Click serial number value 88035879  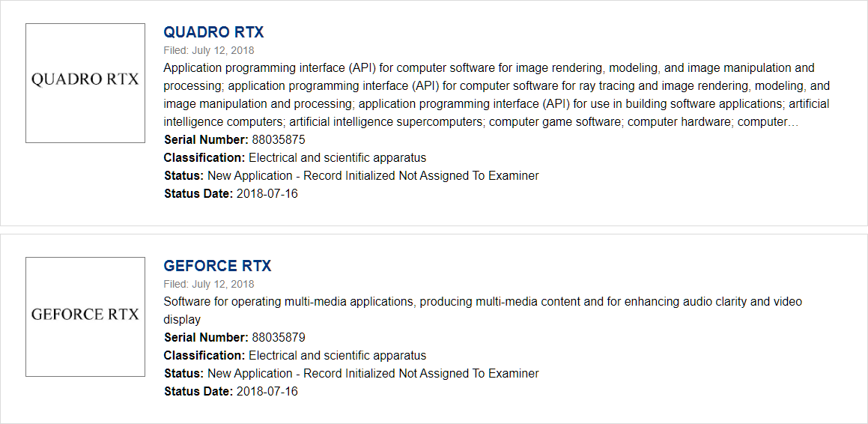coord(279,337)
